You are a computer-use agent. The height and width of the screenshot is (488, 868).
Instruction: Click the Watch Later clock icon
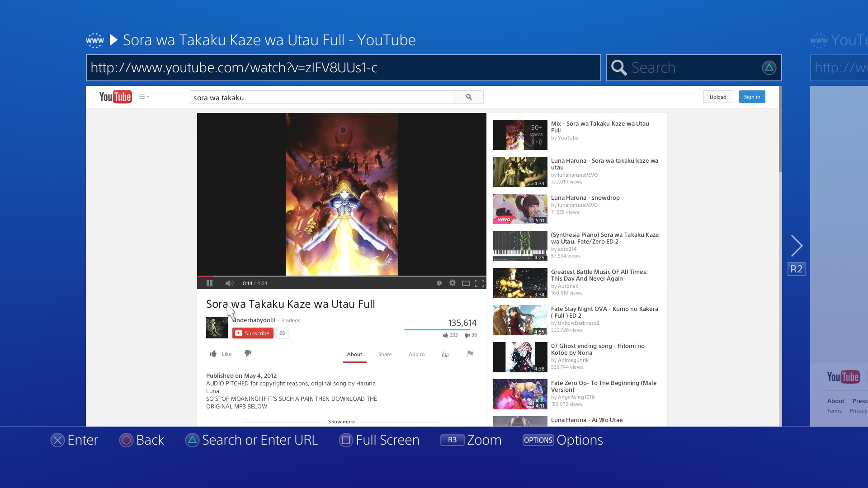click(x=439, y=283)
